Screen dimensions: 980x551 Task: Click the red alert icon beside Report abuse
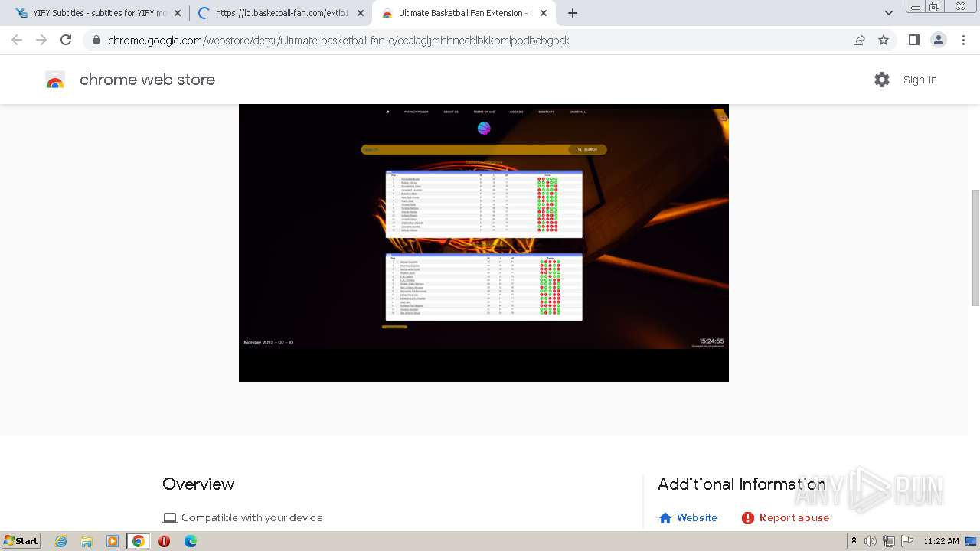point(748,518)
